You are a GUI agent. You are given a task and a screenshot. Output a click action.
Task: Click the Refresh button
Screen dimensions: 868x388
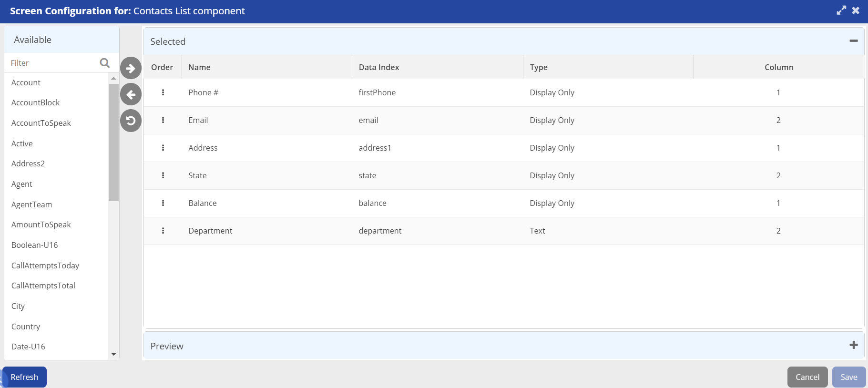click(24, 377)
